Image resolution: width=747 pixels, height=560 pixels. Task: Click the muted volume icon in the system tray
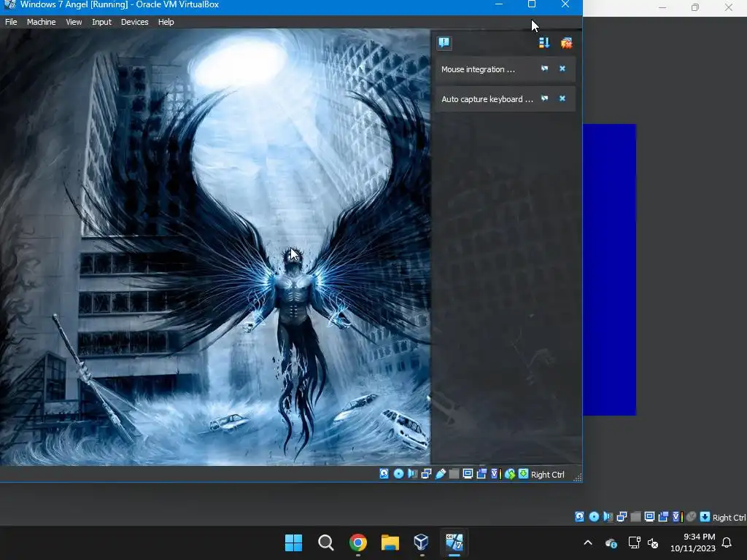653,542
